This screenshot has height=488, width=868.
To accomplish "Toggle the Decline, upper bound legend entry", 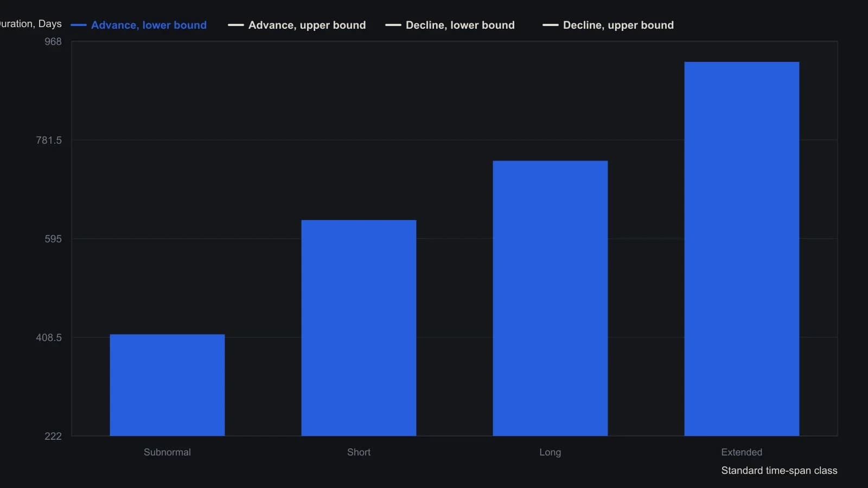I will [x=608, y=25].
